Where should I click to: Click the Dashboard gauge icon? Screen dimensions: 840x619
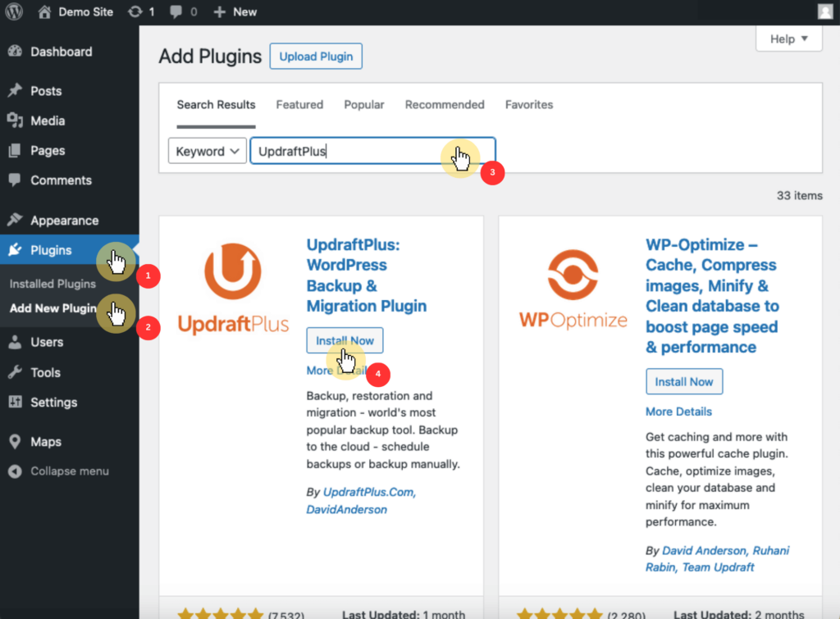[x=15, y=52]
